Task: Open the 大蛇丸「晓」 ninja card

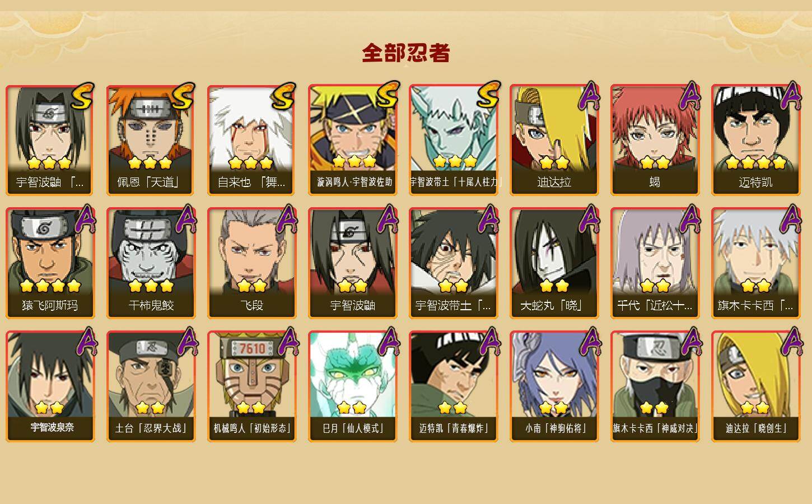Action: (554, 263)
